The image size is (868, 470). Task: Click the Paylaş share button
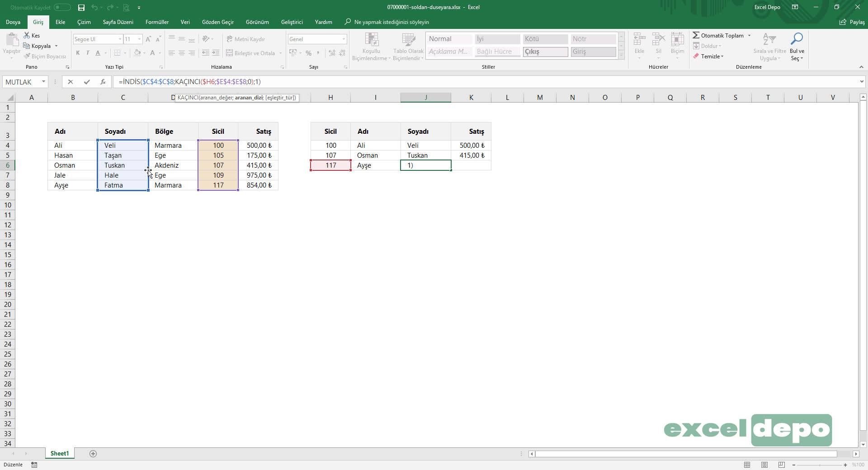click(x=852, y=22)
